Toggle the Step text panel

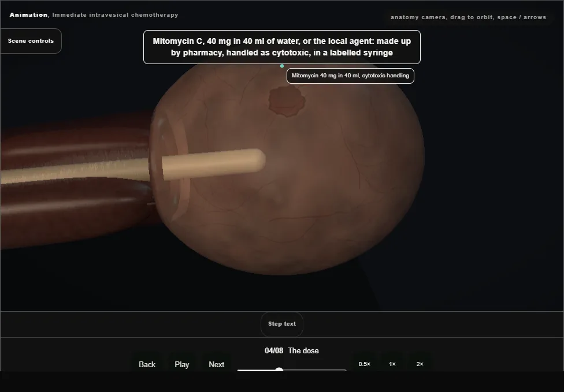[x=282, y=324]
